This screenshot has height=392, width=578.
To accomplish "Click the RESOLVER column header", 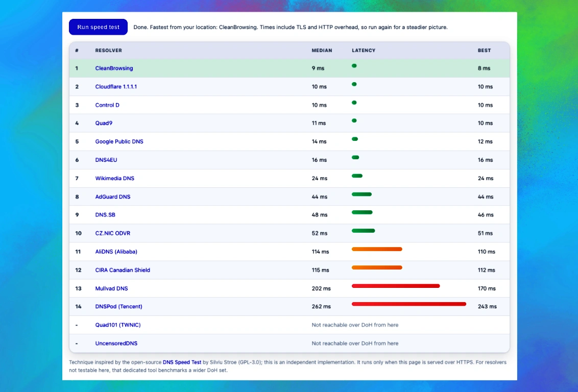I will [x=108, y=51].
